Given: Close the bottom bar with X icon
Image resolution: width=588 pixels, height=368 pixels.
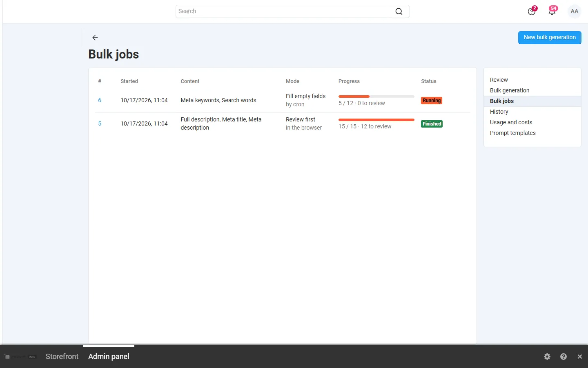Looking at the screenshot, I should (580, 357).
